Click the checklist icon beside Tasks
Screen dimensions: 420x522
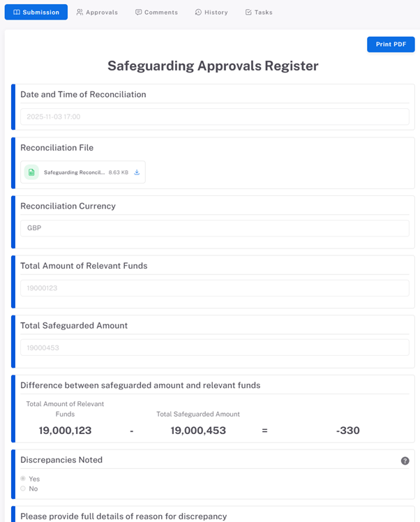pos(248,13)
